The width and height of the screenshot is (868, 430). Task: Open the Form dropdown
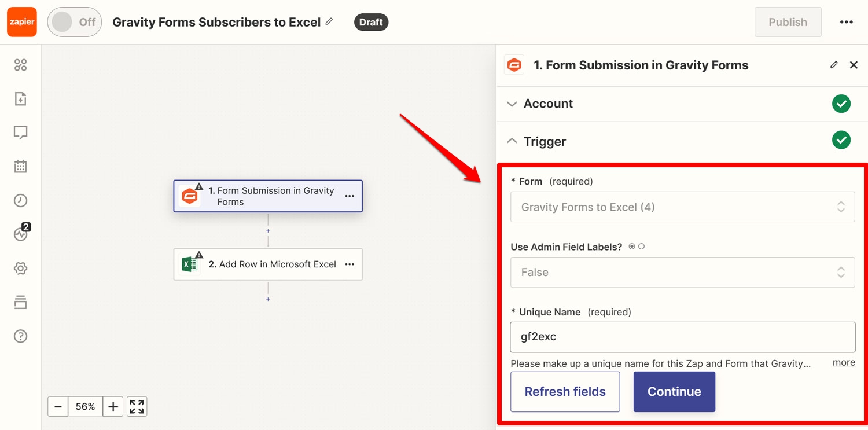click(x=682, y=207)
